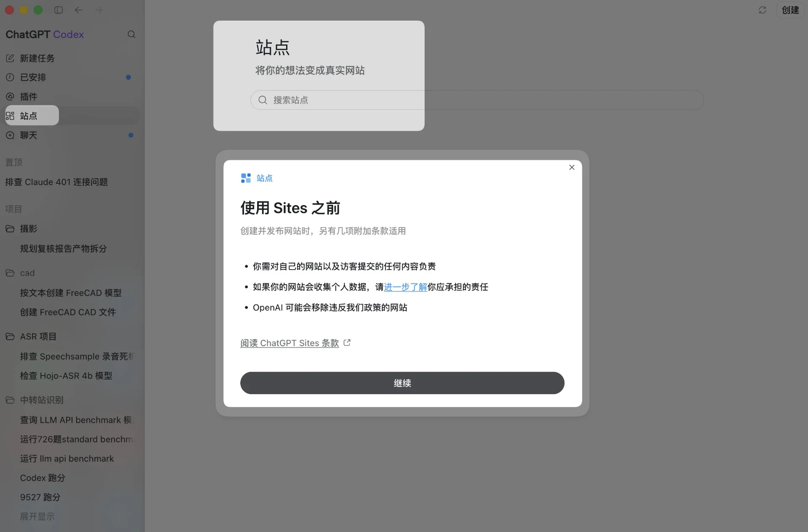The image size is (808, 532).
Task: Click external-link icon beside Sites 条款
Action: pyautogui.click(x=347, y=343)
